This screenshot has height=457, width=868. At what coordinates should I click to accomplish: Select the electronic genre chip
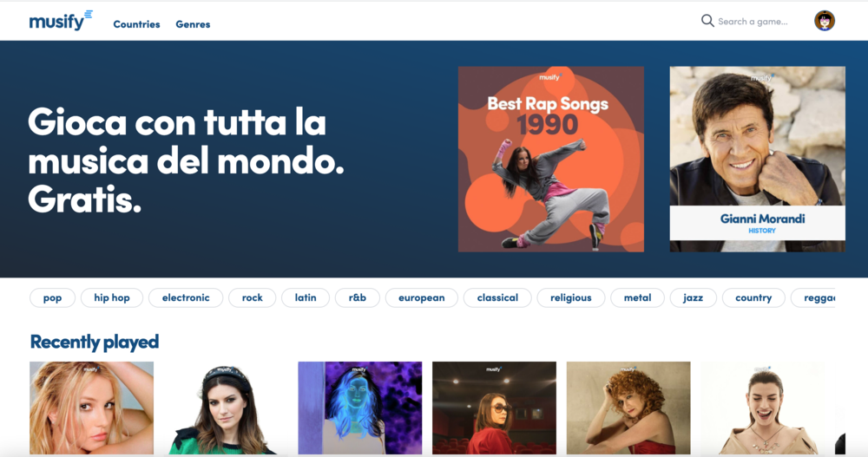[x=186, y=297]
